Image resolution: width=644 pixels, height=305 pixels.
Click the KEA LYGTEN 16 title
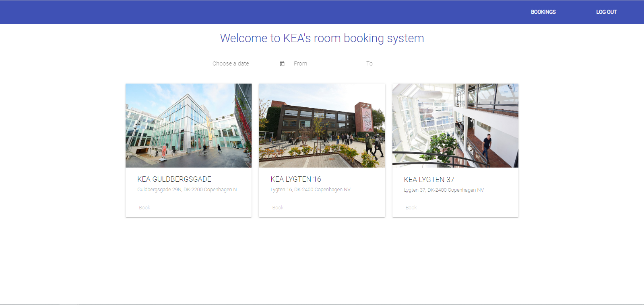(296, 179)
